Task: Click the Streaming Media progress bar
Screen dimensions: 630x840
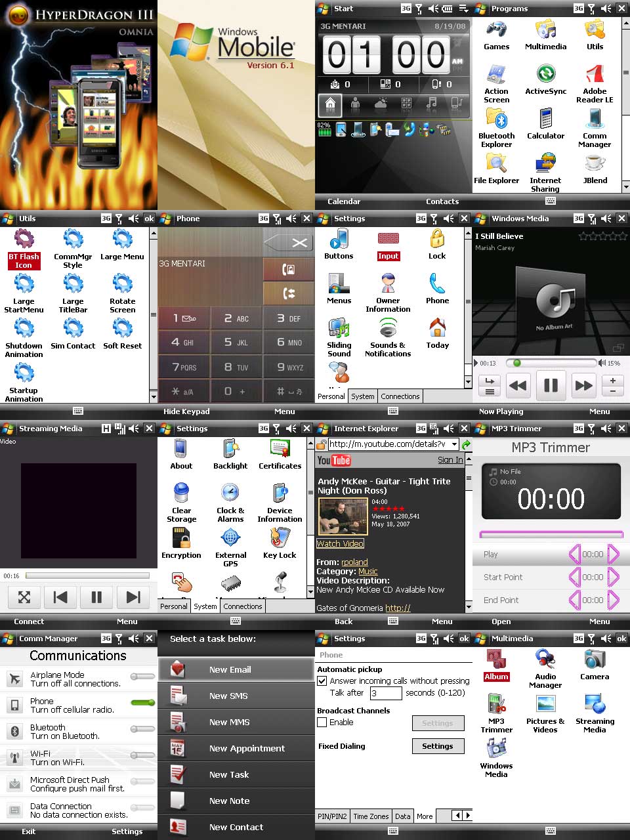Action: tap(88, 576)
